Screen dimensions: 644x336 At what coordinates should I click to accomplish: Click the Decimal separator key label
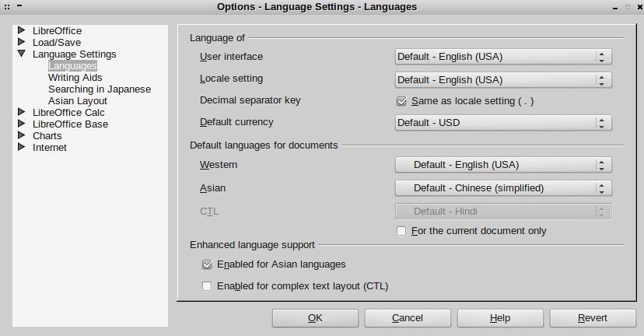click(x=250, y=100)
